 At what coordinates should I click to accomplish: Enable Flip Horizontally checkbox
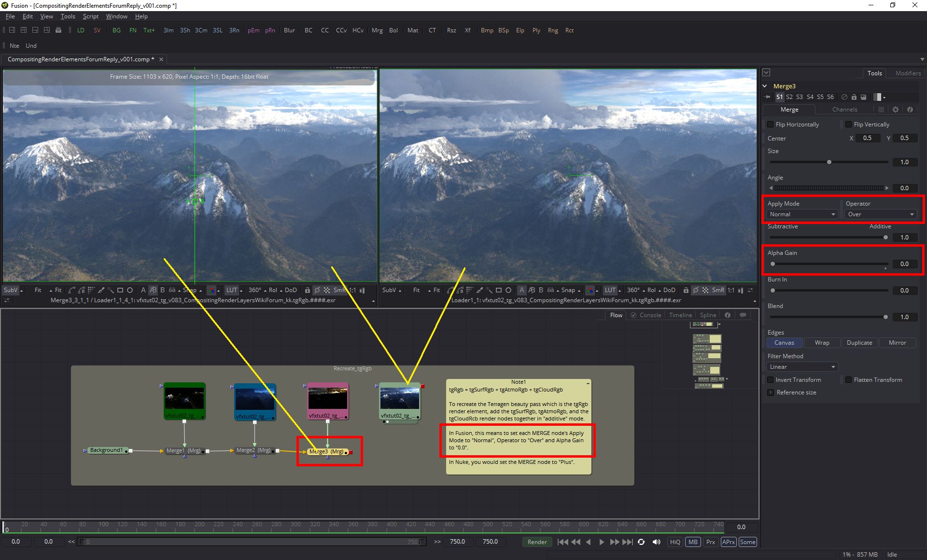click(771, 125)
